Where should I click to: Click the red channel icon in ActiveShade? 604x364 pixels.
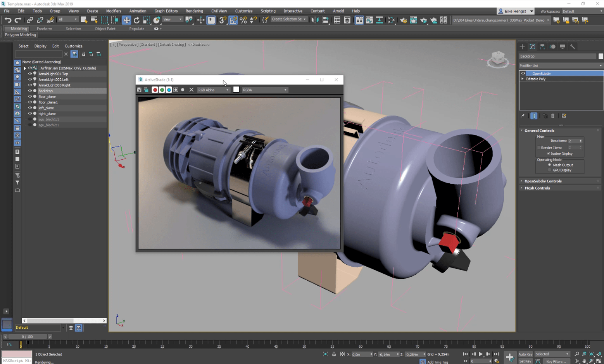click(155, 90)
